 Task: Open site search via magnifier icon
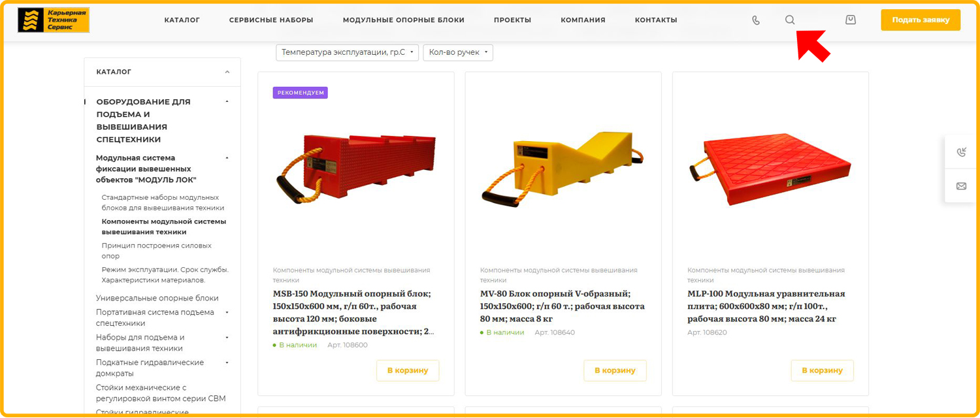790,20
